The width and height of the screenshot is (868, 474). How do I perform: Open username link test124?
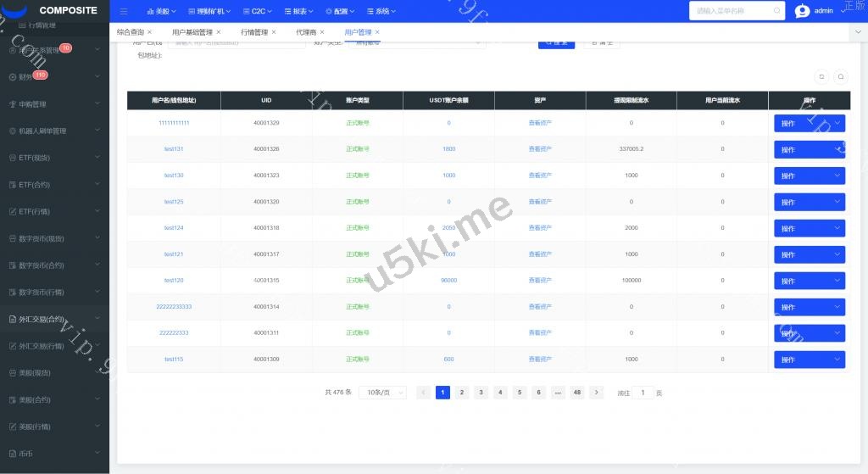coord(174,228)
